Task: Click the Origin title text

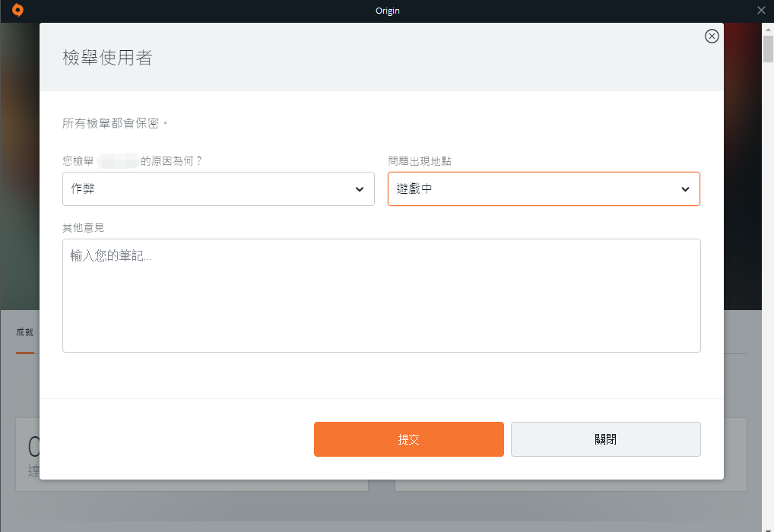Action: [388, 11]
